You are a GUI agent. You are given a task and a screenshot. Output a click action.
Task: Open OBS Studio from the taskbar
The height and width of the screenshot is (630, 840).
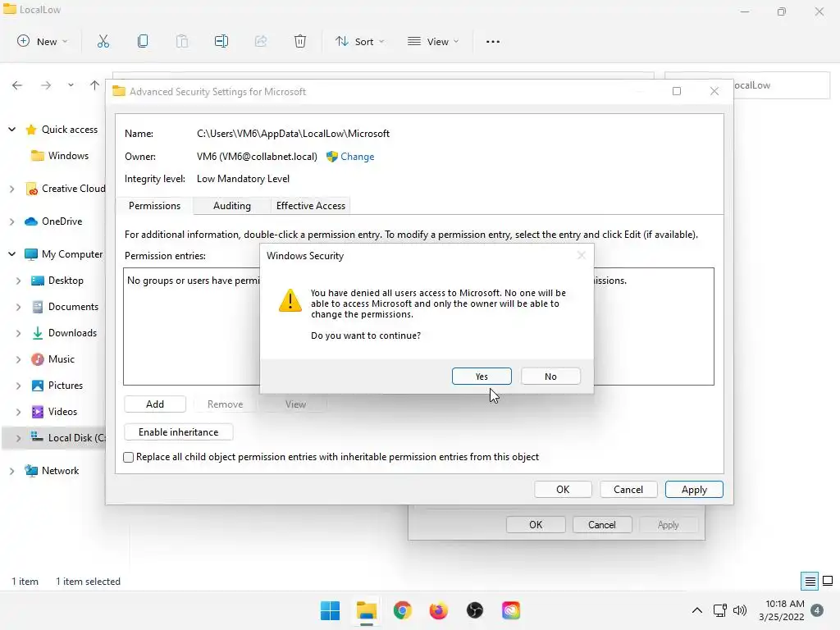tap(475, 610)
